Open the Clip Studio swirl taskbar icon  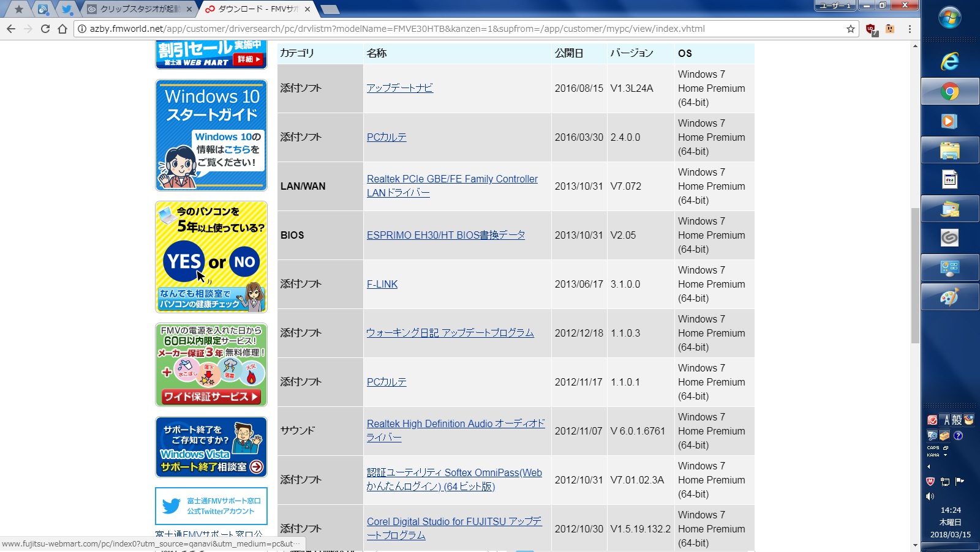click(x=950, y=237)
